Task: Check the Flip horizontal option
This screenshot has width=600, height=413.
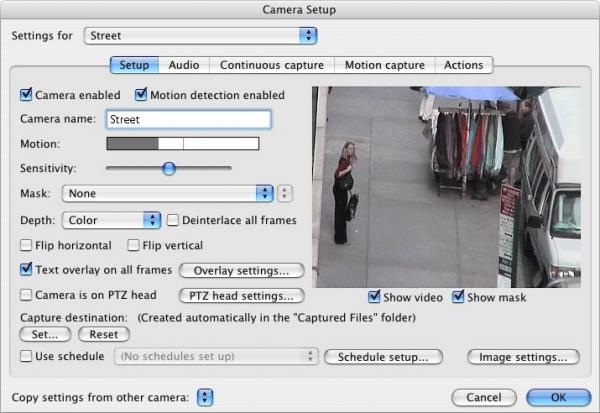Action: (x=26, y=245)
